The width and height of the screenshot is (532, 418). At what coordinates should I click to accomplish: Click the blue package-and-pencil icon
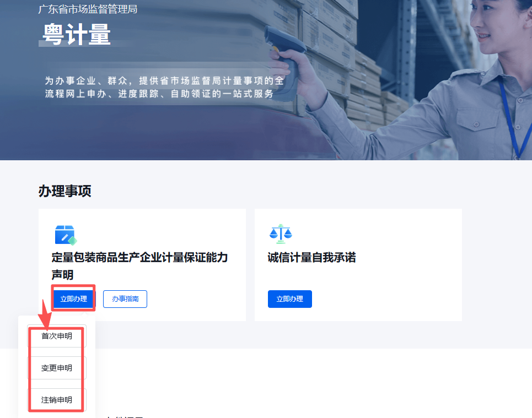[65, 234]
